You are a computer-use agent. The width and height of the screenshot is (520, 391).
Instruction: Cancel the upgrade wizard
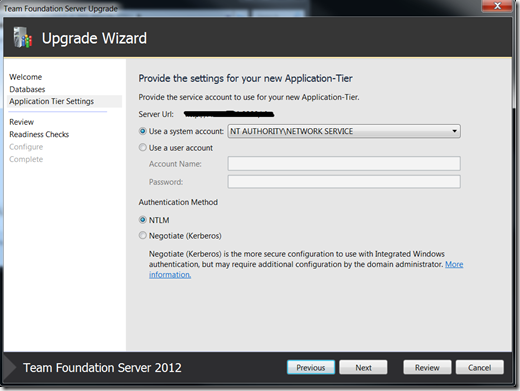point(479,367)
